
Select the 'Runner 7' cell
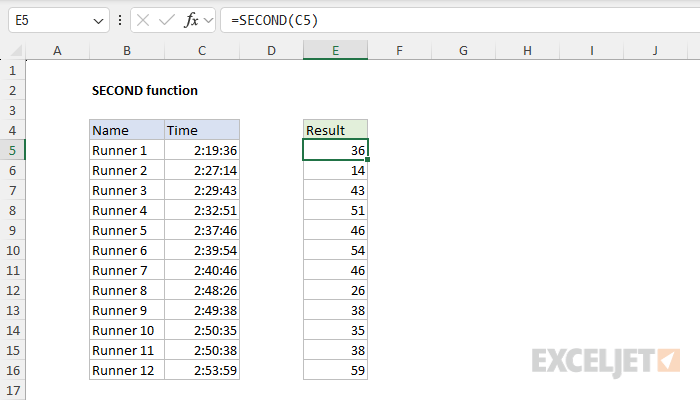click(x=127, y=271)
